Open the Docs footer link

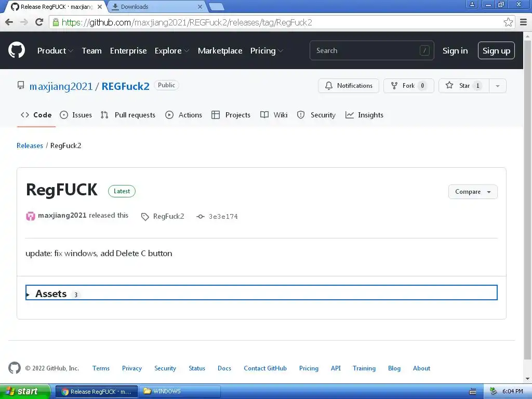pyautogui.click(x=224, y=368)
